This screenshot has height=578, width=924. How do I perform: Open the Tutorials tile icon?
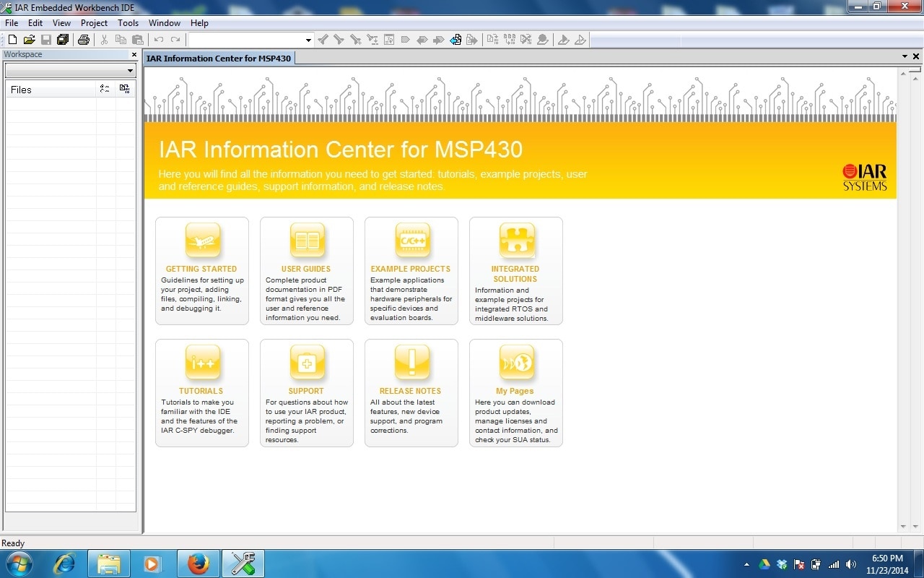(x=202, y=363)
